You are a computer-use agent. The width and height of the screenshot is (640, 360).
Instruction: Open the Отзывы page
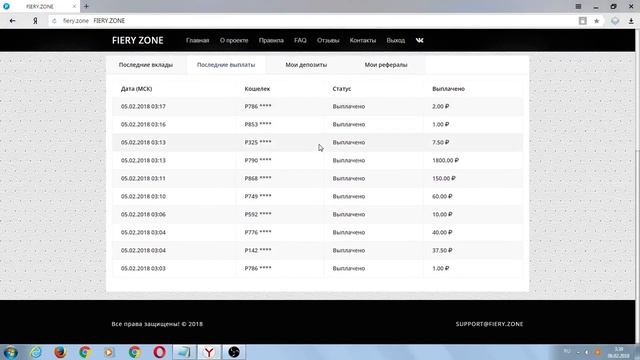coord(328,40)
